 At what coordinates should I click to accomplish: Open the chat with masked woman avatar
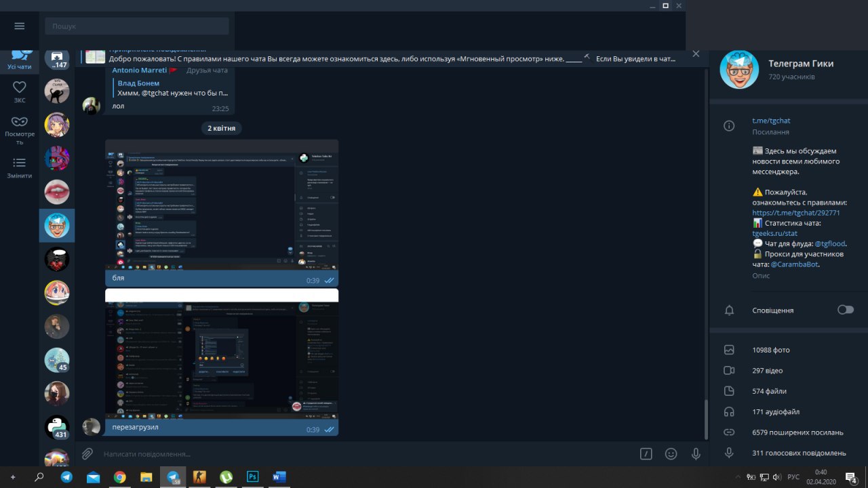point(57,394)
